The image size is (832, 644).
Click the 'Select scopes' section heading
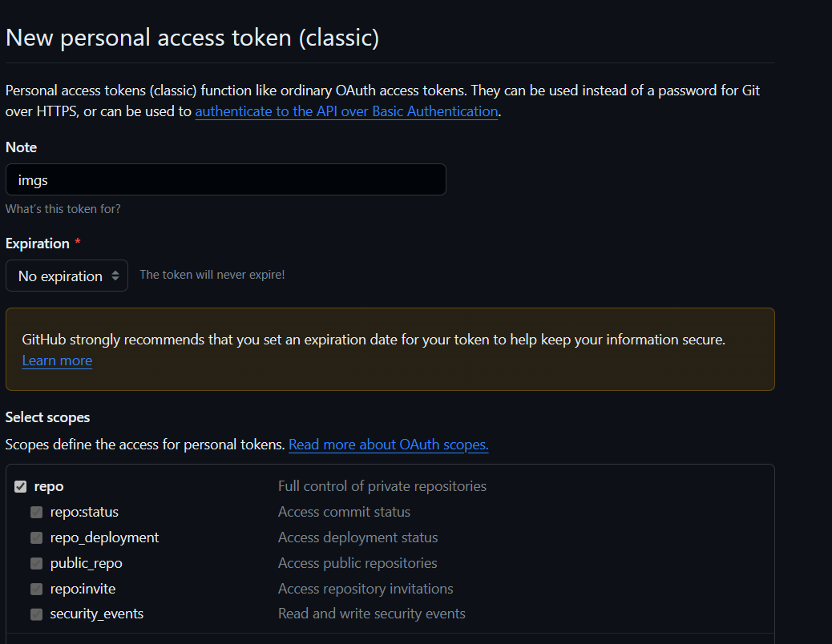(x=48, y=417)
